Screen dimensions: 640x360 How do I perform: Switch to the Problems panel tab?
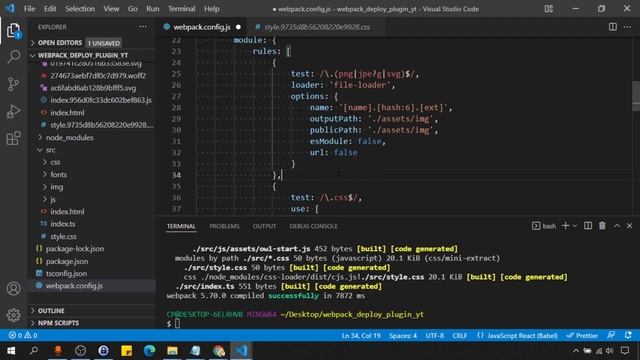point(224,226)
